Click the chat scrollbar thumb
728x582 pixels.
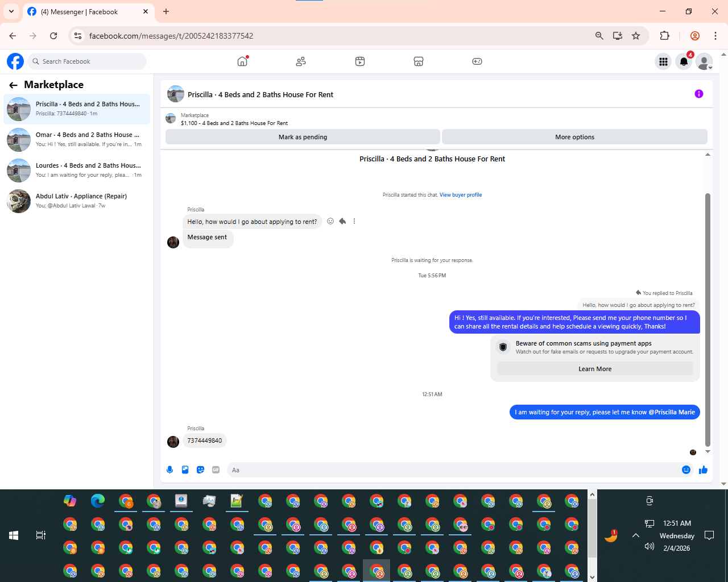708,319
